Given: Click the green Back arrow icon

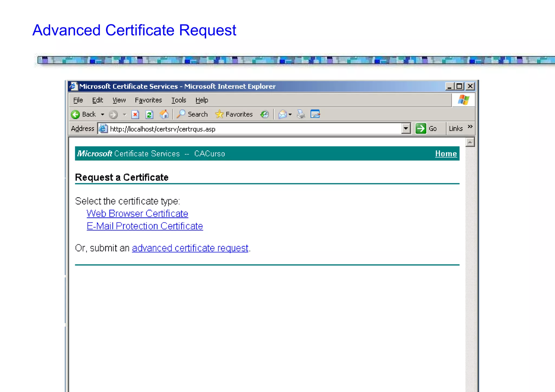Looking at the screenshot, I should [x=75, y=115].
